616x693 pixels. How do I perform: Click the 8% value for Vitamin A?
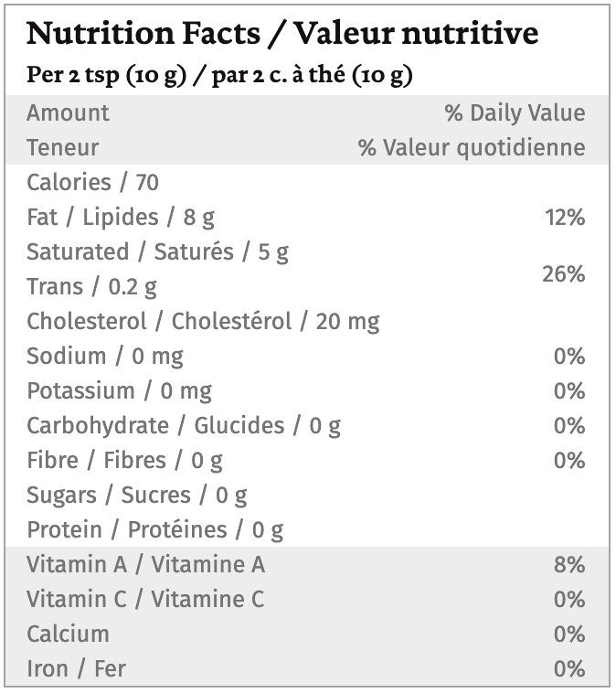coord(568,564)
